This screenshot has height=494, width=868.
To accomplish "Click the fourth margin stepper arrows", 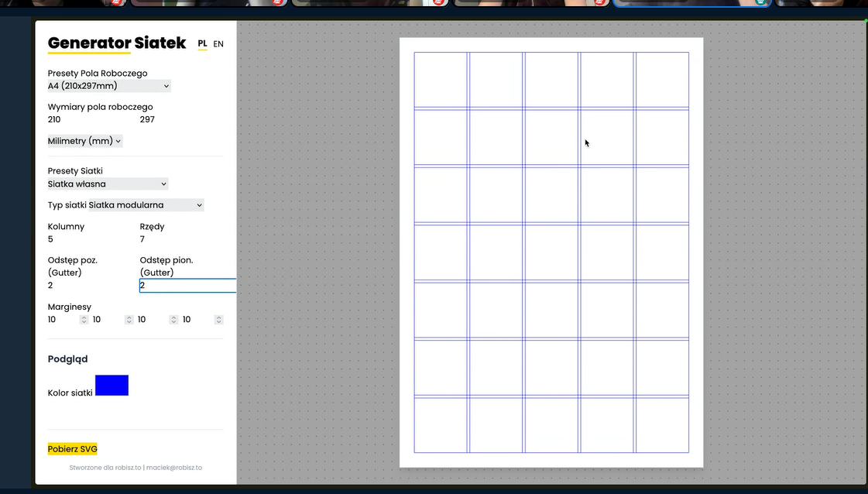I will click(x=218, y=320).
